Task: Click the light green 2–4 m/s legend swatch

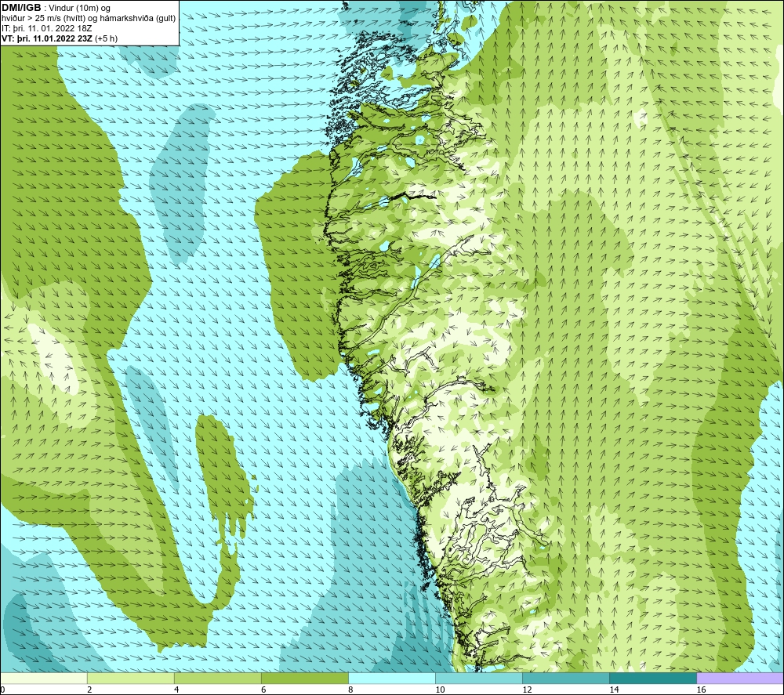Action: (130, 678)
